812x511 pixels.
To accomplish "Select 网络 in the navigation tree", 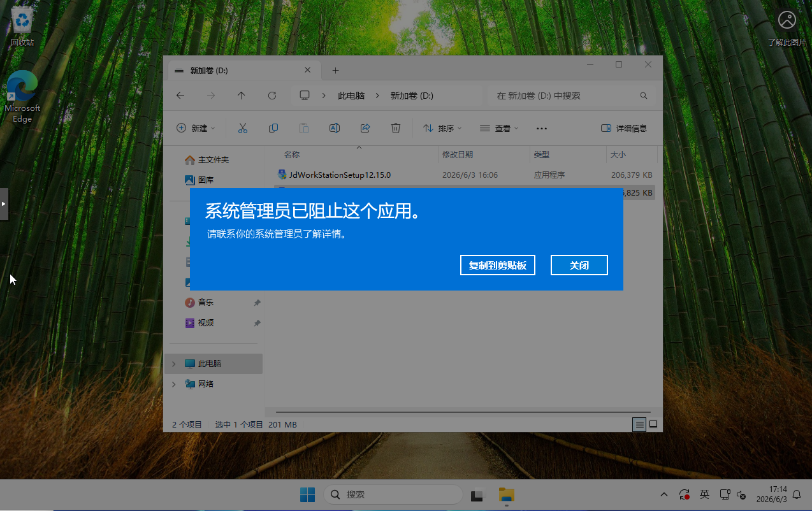I will [x=205, y=384].
